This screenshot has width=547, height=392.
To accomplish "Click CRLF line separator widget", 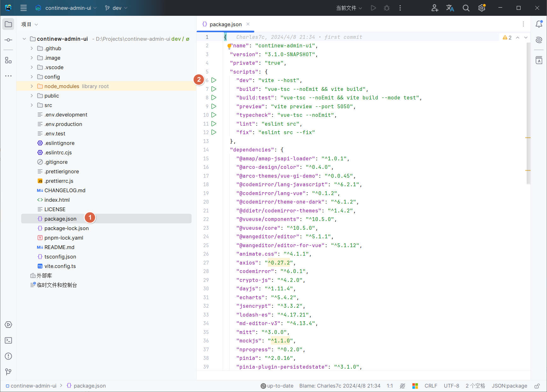I will pyautogui.click(x=431, y=386).
